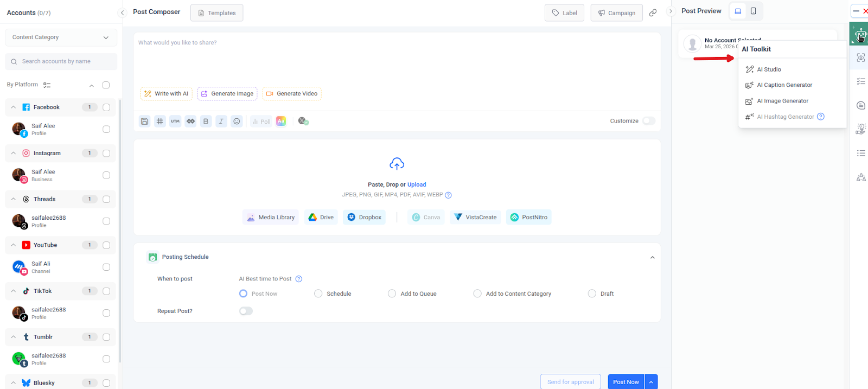Collapse the Instagram accounts group

pyautogui.click(x=14, y=154)
